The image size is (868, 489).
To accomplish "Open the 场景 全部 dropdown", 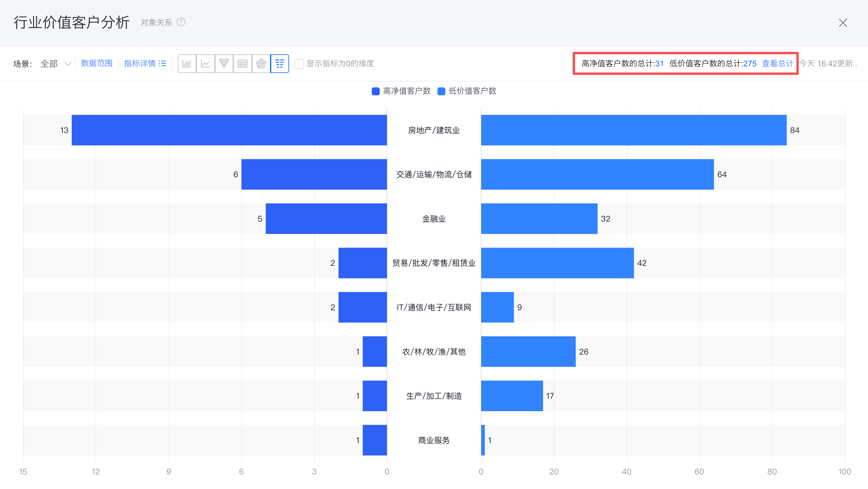I will 55,64.
